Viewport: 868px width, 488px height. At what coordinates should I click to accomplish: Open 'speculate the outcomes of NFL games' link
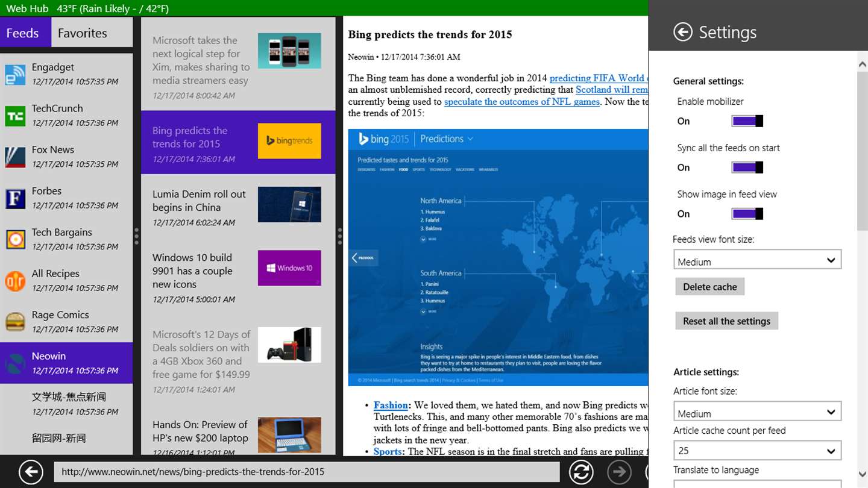[x=522, y=101]
